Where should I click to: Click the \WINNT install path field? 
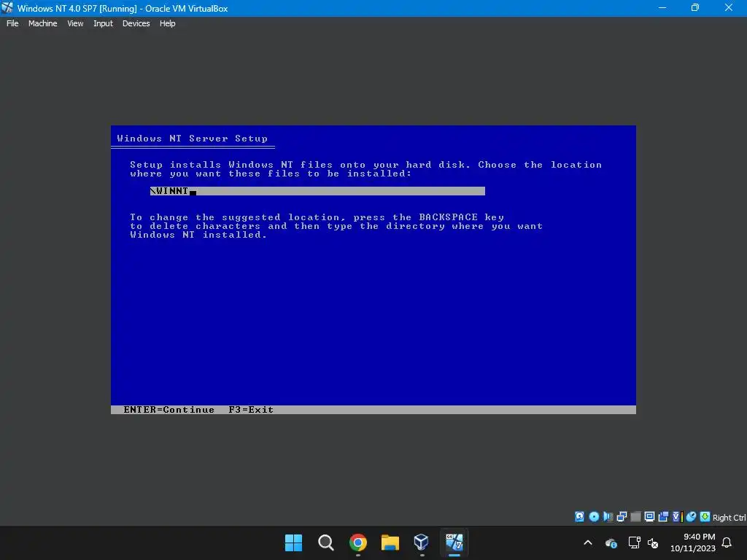coord(317,191)
